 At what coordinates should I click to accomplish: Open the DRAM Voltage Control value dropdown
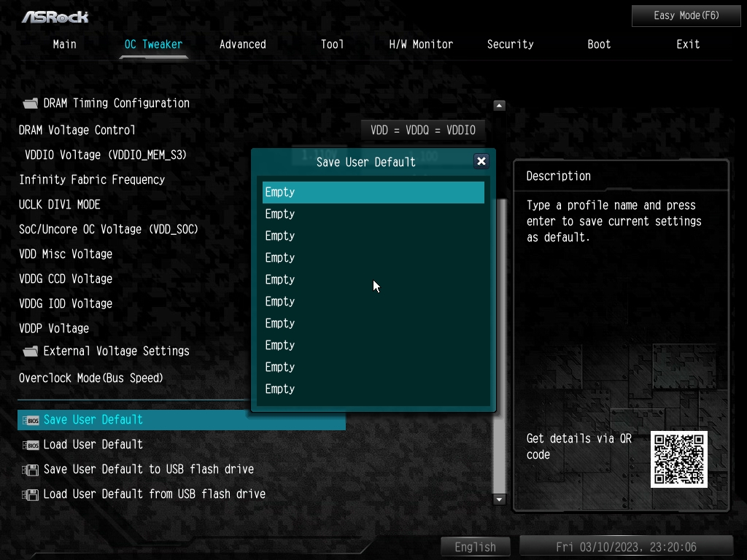click(x=423, y=130)
